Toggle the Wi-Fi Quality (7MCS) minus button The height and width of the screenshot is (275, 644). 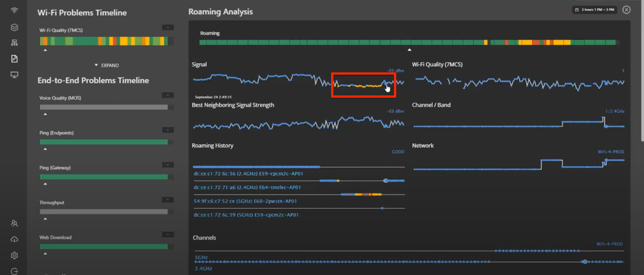[167, 27]
